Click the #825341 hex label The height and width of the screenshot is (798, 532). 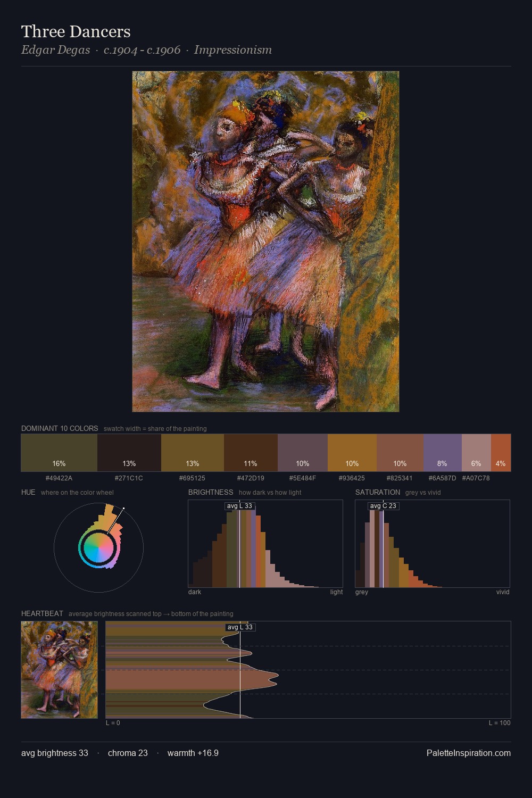[x=400, y=478]
